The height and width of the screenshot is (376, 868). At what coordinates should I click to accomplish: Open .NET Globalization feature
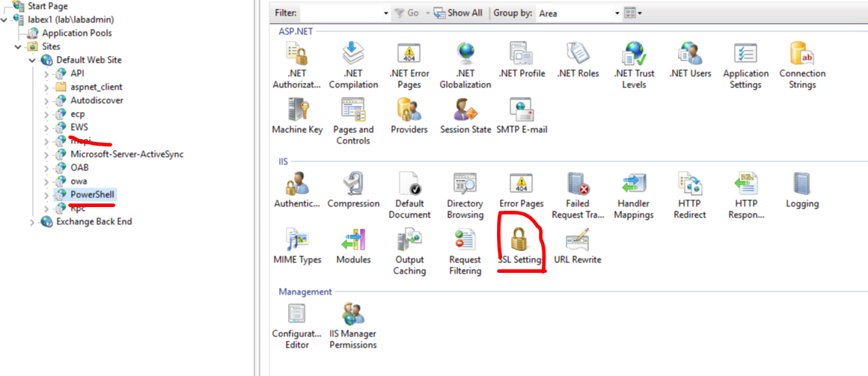[465, 66]
